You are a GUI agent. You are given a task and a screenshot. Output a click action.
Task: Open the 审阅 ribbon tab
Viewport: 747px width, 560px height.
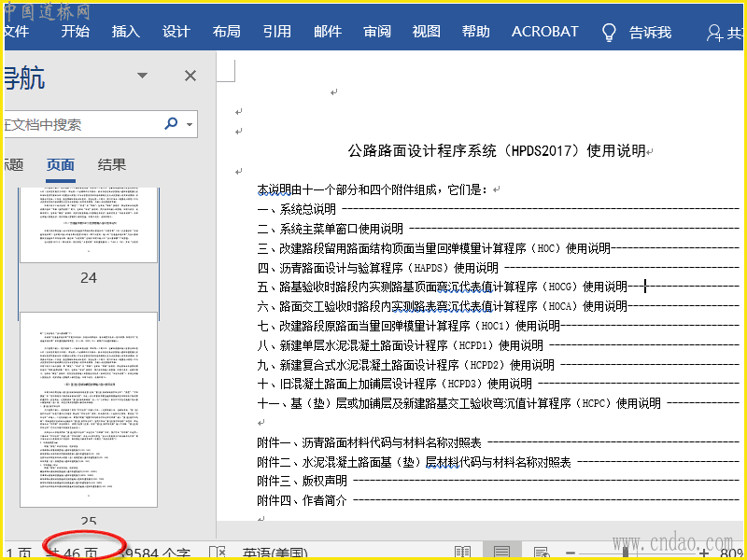coord(377,32)
